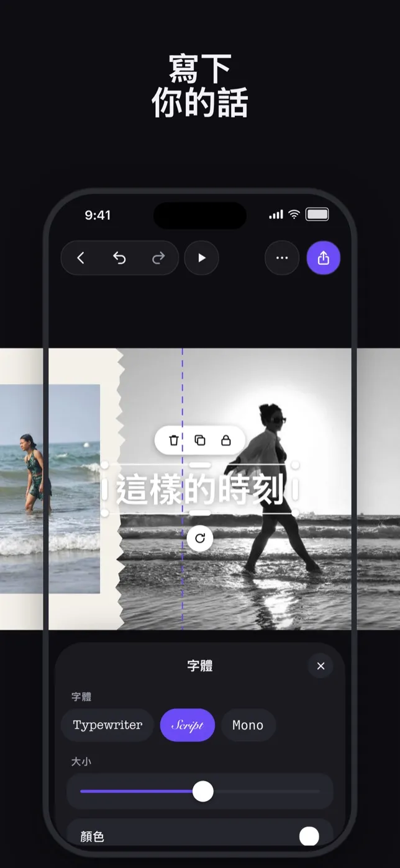
Task: Click the rotate handle below the text
Action: 200,538
